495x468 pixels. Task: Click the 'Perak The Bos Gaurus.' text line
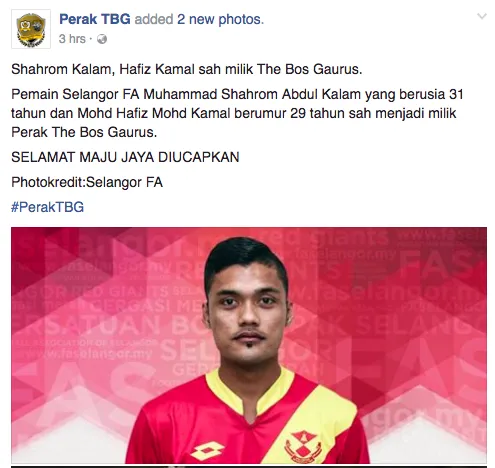click(x=84, y=132)
